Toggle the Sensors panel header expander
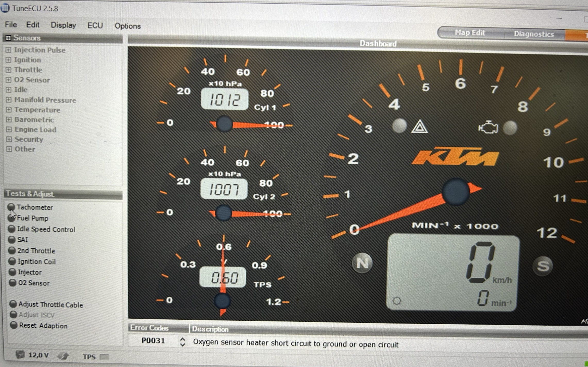 tap(8, 38)
